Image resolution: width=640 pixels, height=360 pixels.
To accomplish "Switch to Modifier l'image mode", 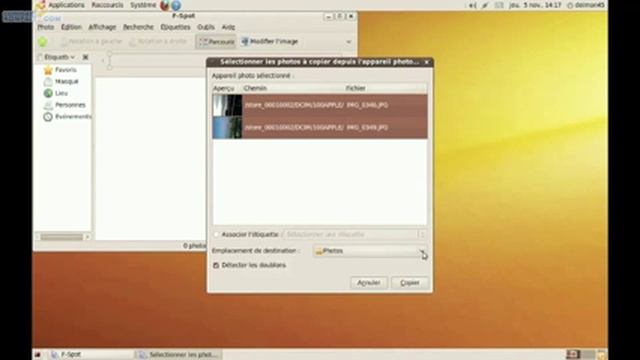I will click(x=270, y=42).
